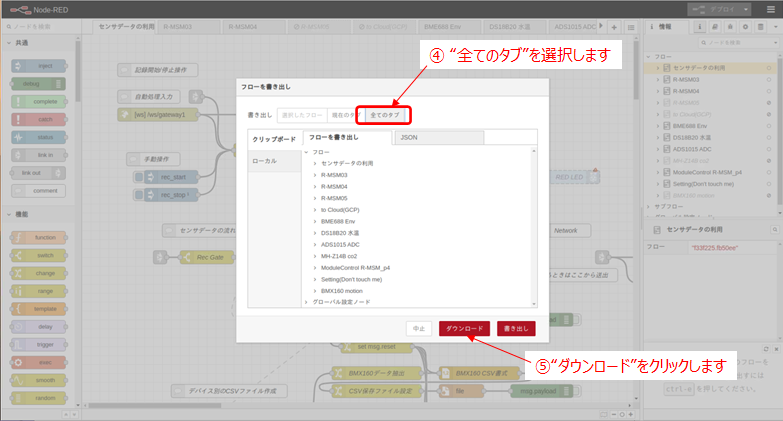Click the Export (書き出し) button
The width and height of the screenshot is (783, 421).
515,328
